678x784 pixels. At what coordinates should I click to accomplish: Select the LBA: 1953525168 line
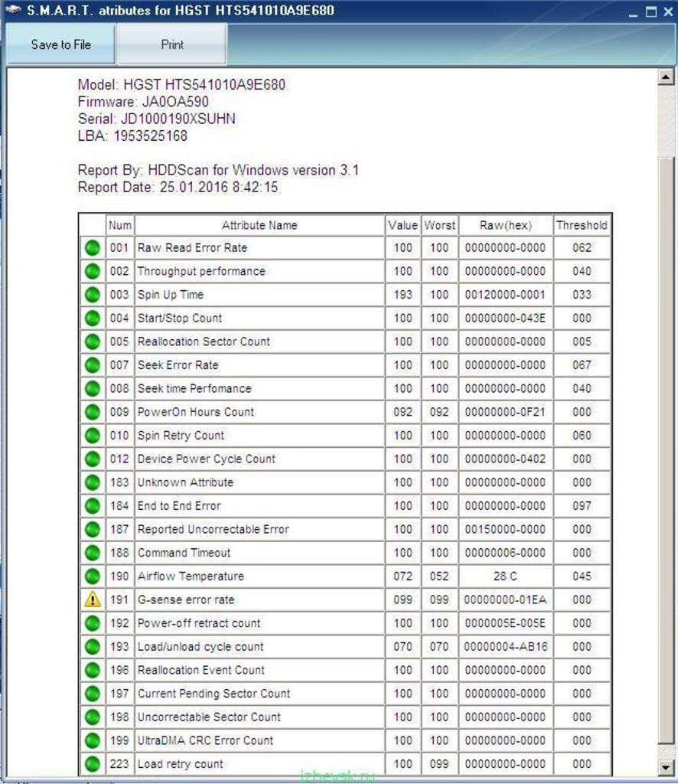[132, 136]
